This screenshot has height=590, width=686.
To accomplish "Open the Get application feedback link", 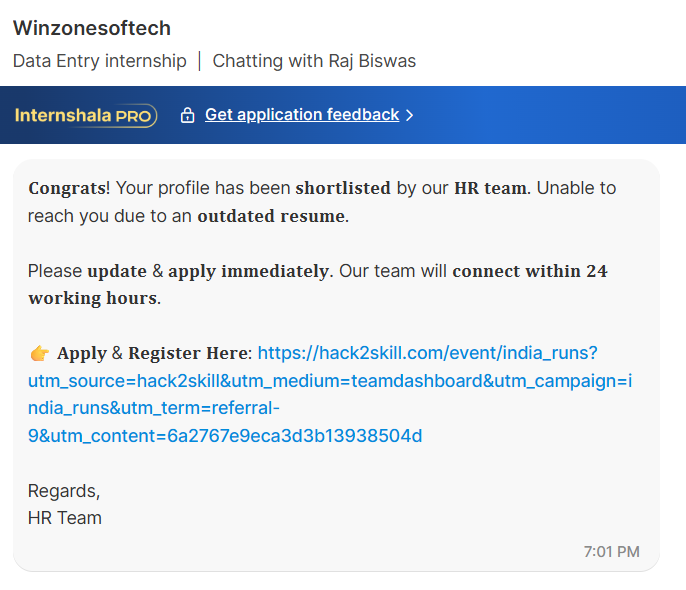I will click(302, 115).
